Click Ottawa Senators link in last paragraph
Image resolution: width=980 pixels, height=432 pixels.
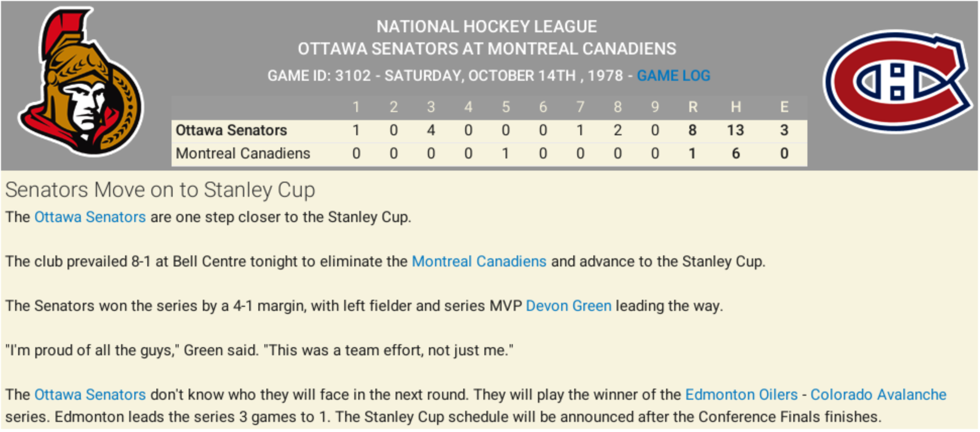[90, 395]
